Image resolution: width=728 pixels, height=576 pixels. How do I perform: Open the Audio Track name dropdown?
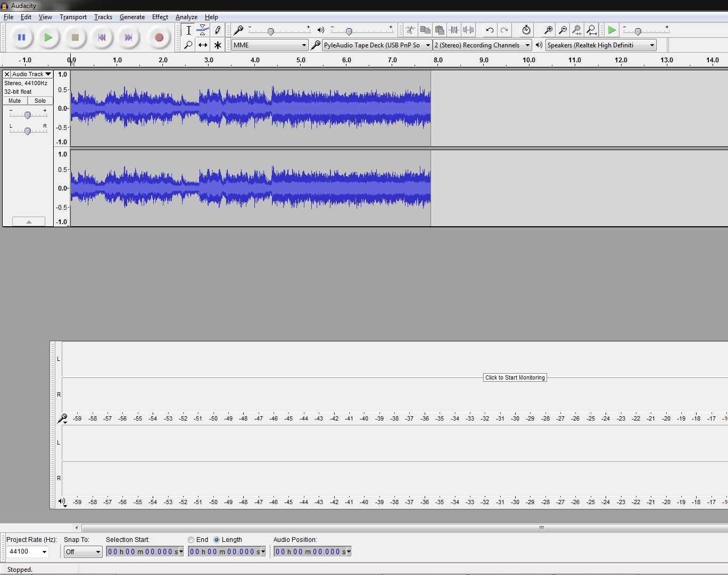pos(30,74)
